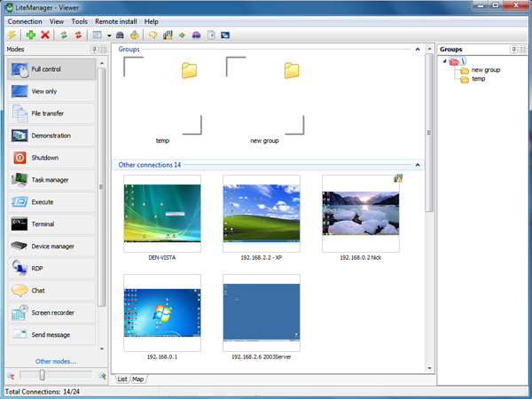Image resolution: width=532 pixels, height=399 pixels.
Task: Click the red refresh arrows icon
Action: 78,35
